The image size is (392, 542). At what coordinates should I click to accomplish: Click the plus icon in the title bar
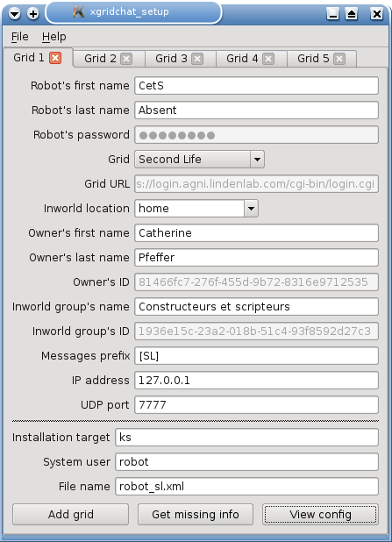tap(33, 14)
